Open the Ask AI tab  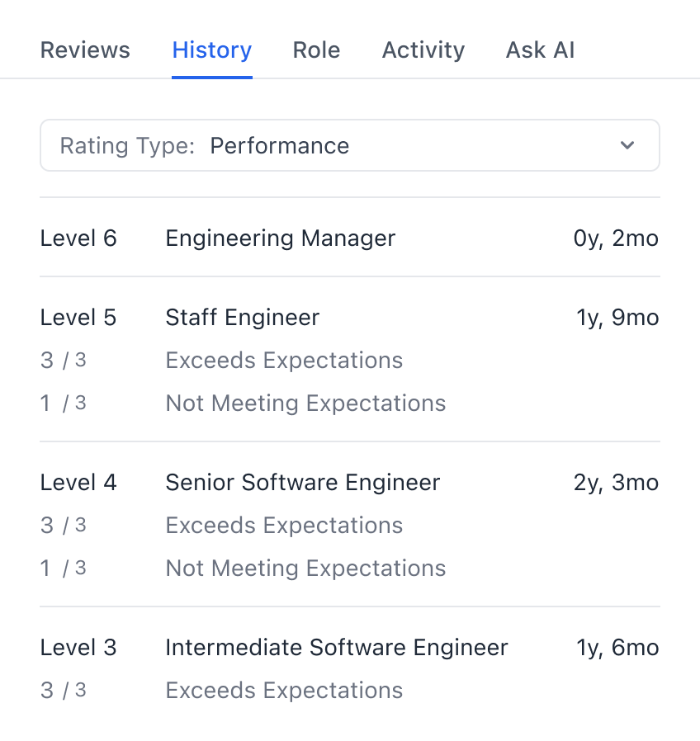540,50
